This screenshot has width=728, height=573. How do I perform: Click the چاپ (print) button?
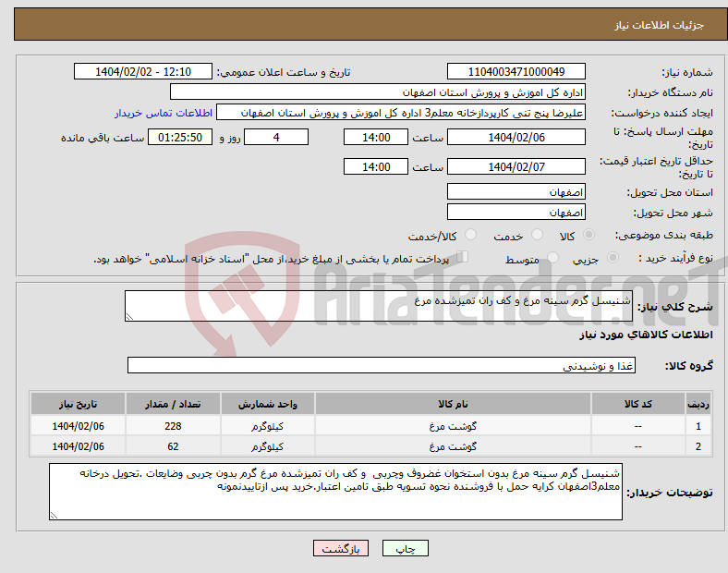pos(405,548)
